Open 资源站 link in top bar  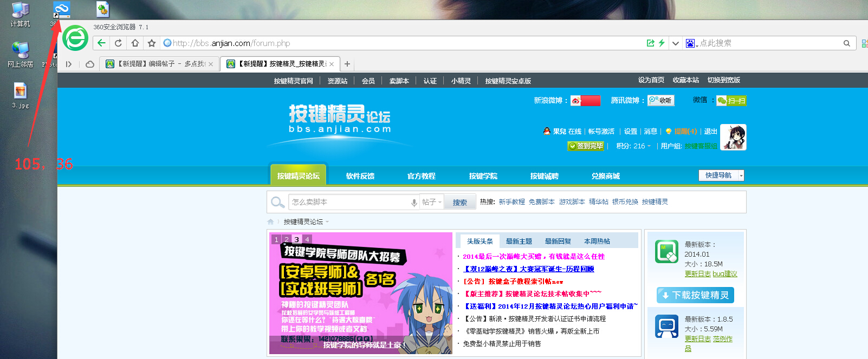pyautogui.click(x=337, y=81)
